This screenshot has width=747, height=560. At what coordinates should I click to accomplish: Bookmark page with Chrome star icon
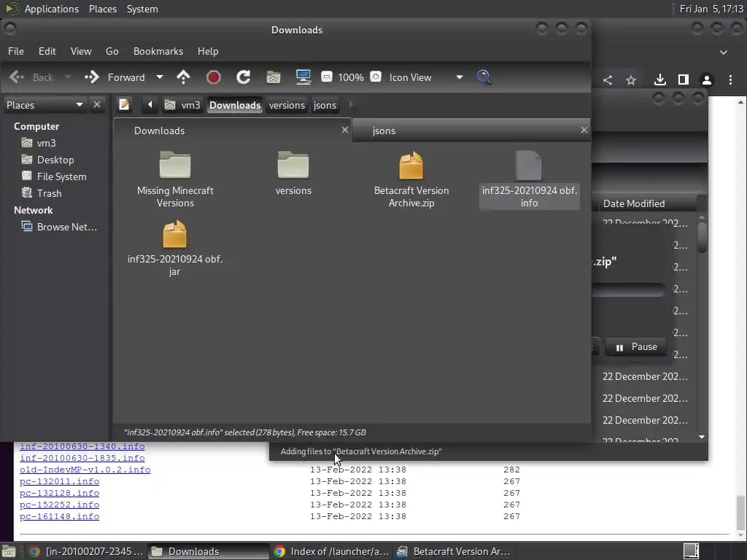pyautogui.click(x=631, y=80)
